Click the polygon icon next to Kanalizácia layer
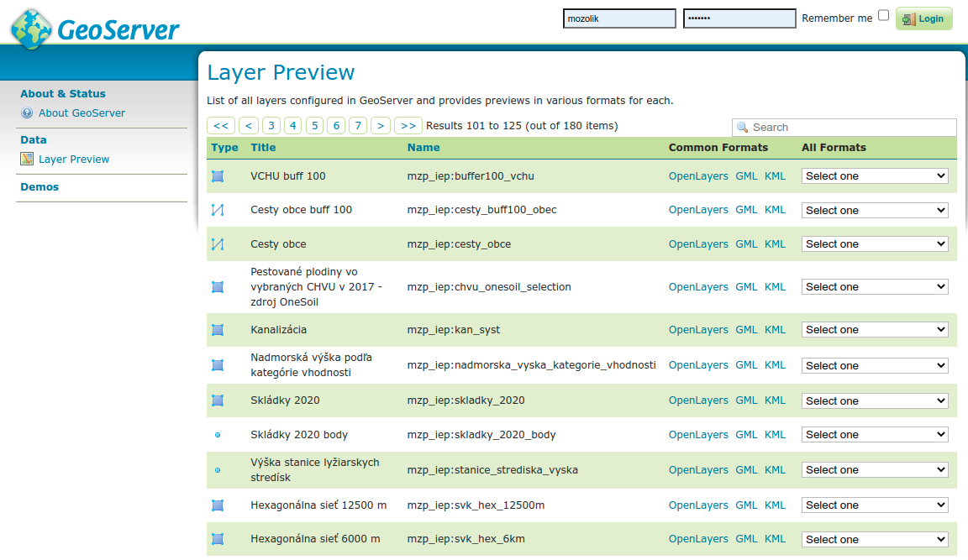The height and width of the screenshot is (560, 968). point(218,329)
